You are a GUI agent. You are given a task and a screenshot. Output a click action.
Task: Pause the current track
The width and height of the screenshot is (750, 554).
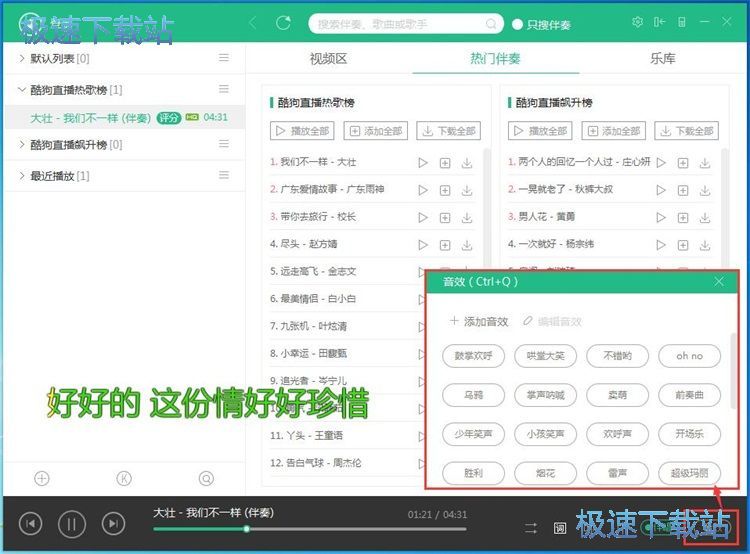click(x=72, y=523)
